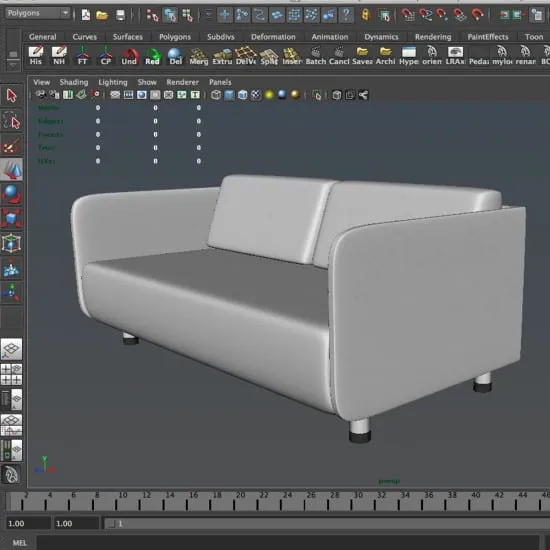Select by hierarchy mode
The height and width of the screenshot is (550, 550).
click(152, 15)
